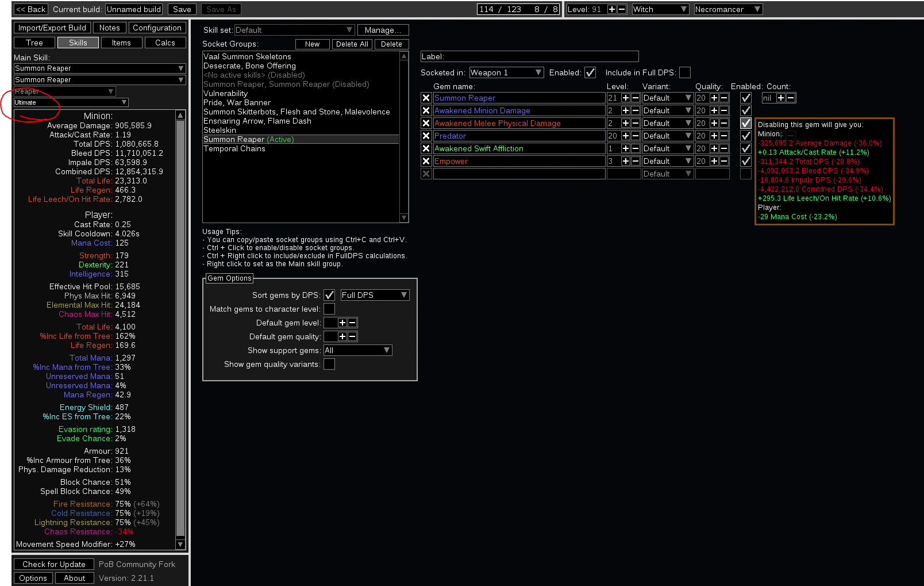Toggle Include in Full DPS checkbox
This screenshot has height=586, width=924.
pos(685,72)
